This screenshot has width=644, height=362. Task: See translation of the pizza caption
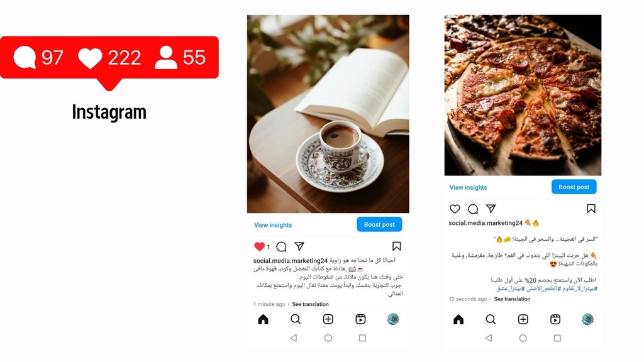pos(512,299)
